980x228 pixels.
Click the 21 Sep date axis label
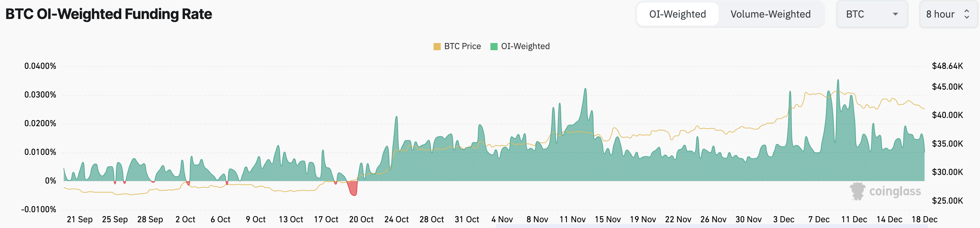click(x=79, y=219)
